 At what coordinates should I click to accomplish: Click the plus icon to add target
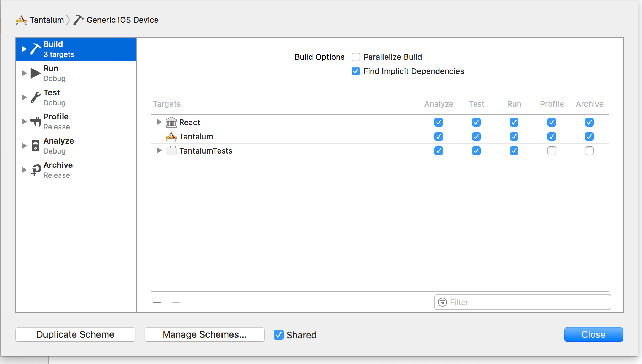coord(157,303)
